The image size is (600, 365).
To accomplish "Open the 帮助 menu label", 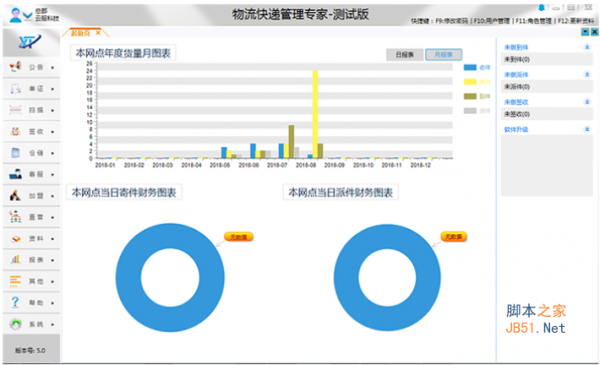I will [x=36, y=303].
